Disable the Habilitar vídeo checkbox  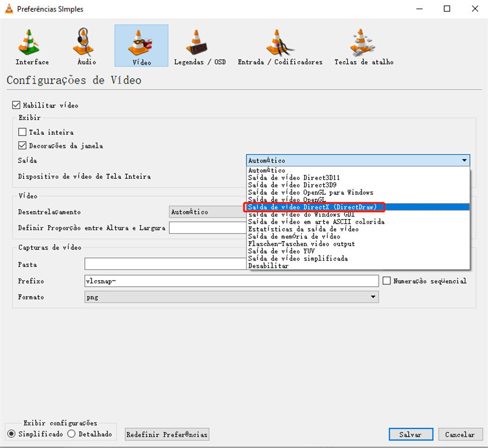click(15, 104)
